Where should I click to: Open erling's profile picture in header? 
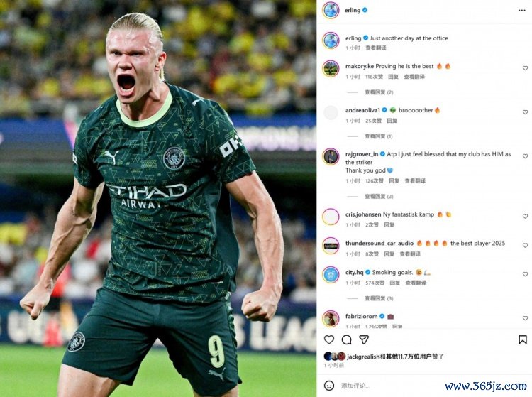[x=331, y=11]
